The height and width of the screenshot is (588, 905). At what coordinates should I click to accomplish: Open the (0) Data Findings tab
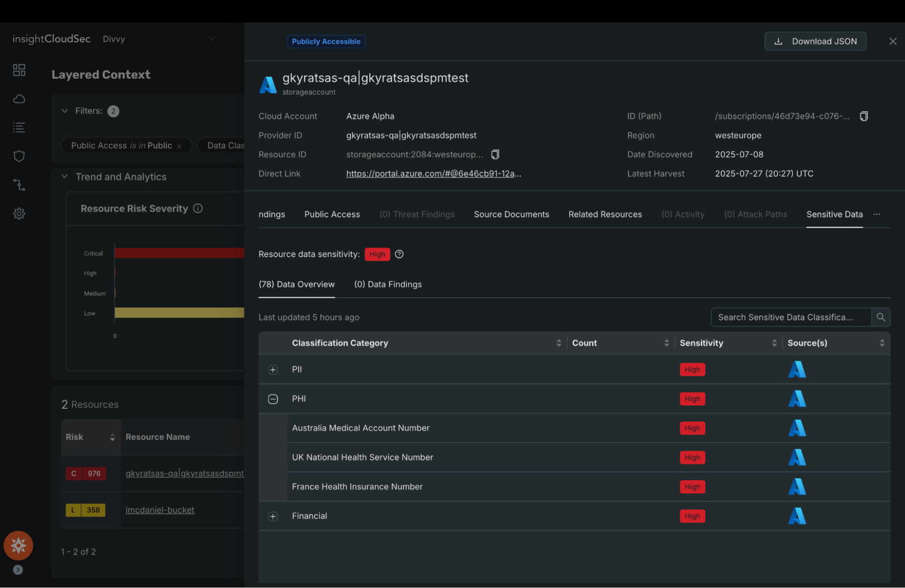(388, 284)
